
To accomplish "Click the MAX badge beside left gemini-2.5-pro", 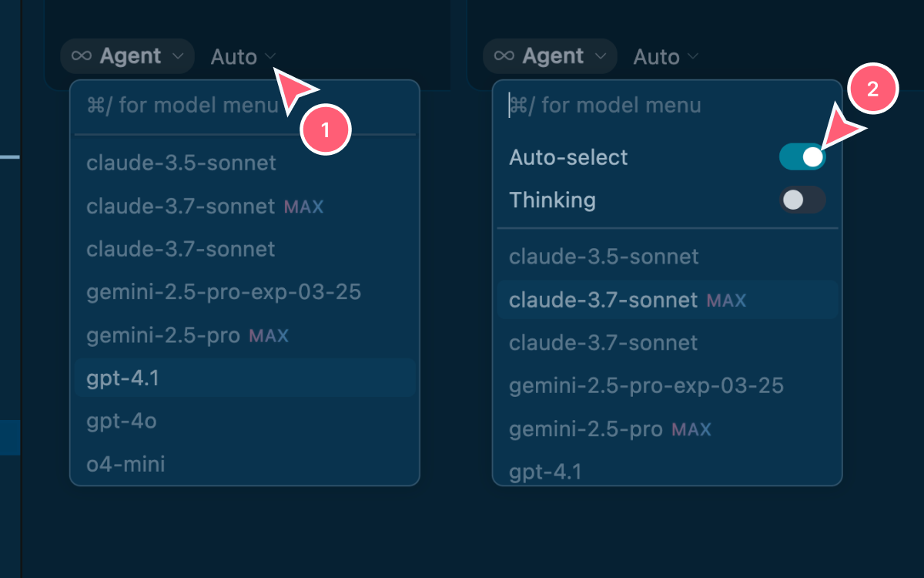I will pos(269,336).
